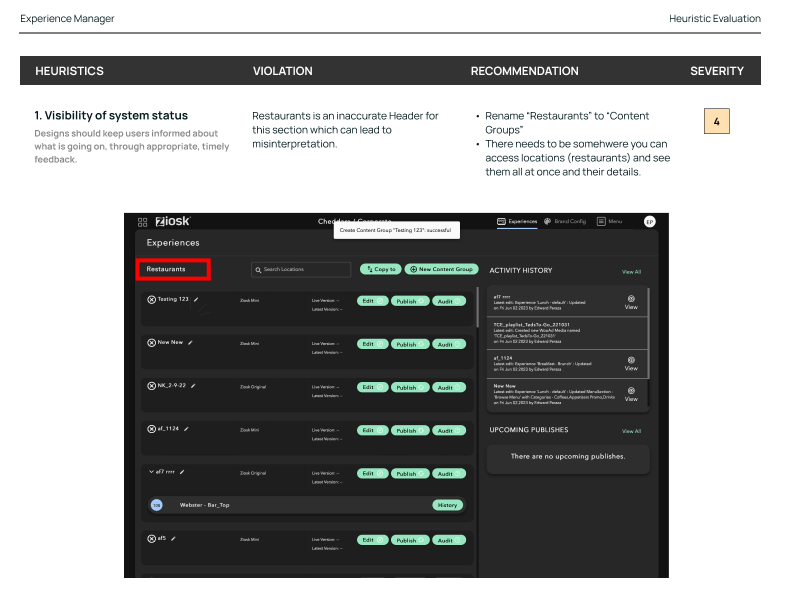Expand the Testing 123 content group
This screenshot has height=612, width=792.
[x=151, y=299]
